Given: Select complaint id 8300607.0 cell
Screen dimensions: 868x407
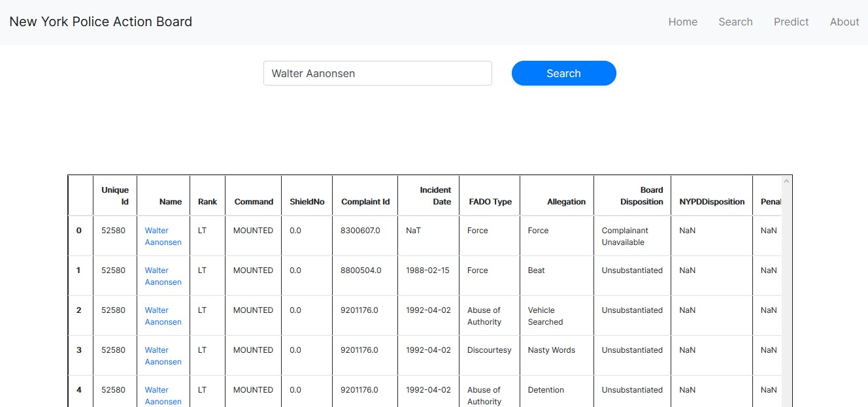Looking at the screenshot, I should (365, 236).
